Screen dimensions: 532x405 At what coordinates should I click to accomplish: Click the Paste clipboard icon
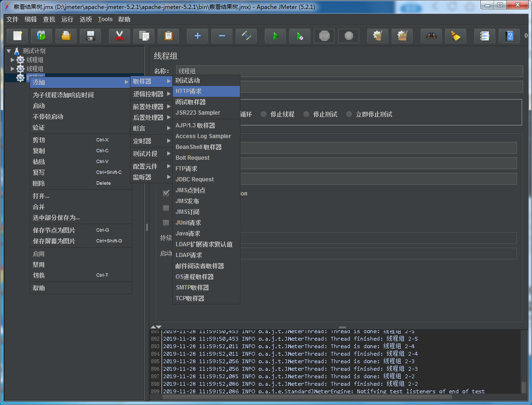(168, 36)
